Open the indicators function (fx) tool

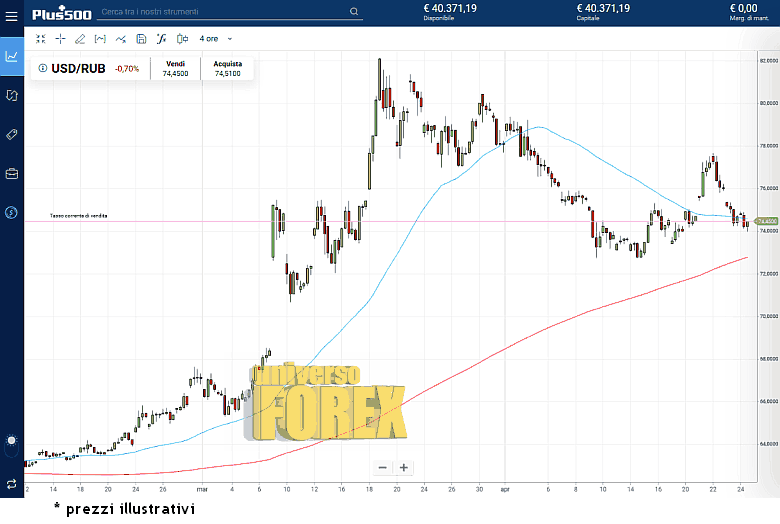161,39
